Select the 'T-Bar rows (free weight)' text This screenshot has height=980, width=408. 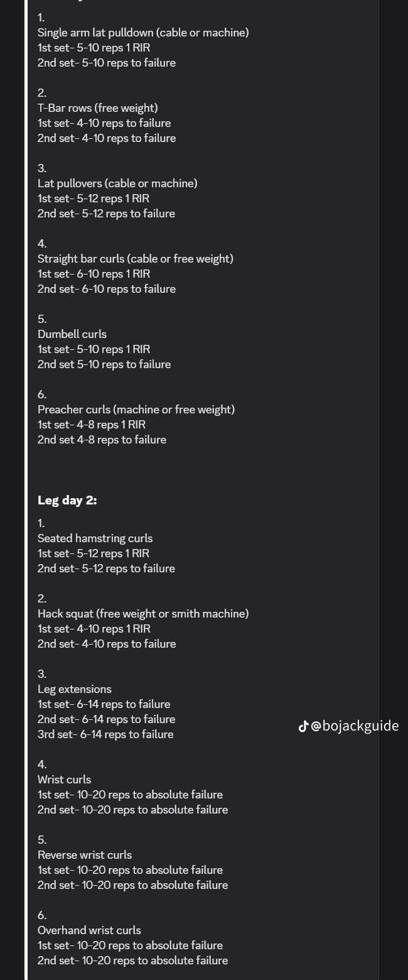click(97, 108)
